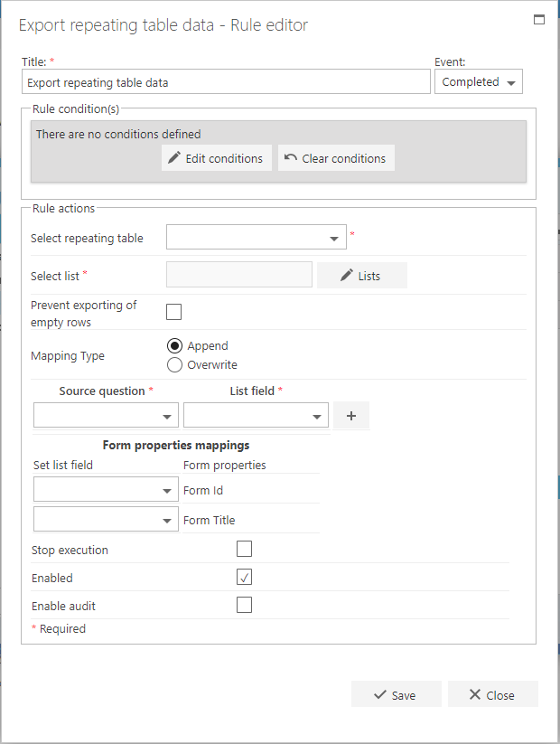Open the Source question dropdown
The height and width of the screenshot is (744, 560).
[106, 416]
